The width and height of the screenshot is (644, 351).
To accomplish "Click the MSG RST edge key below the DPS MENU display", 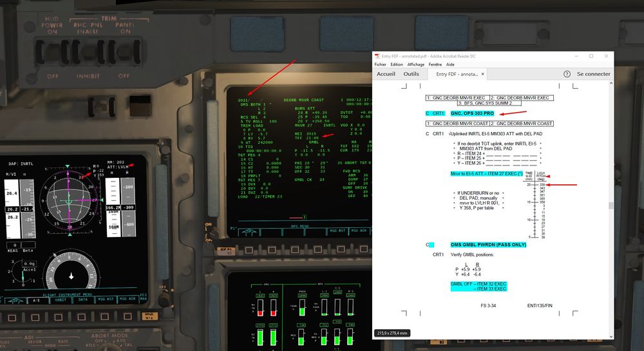I will point(341,249).
